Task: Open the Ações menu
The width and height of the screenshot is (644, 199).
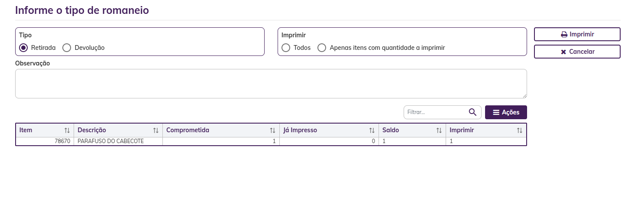Action: pyautogui.click(x=506, y=112)
